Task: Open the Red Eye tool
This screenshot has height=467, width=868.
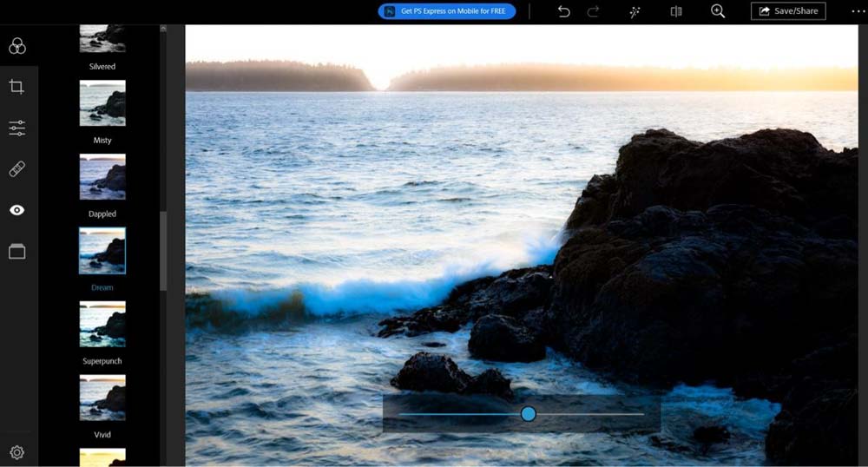Action: (x=17, y=210)
